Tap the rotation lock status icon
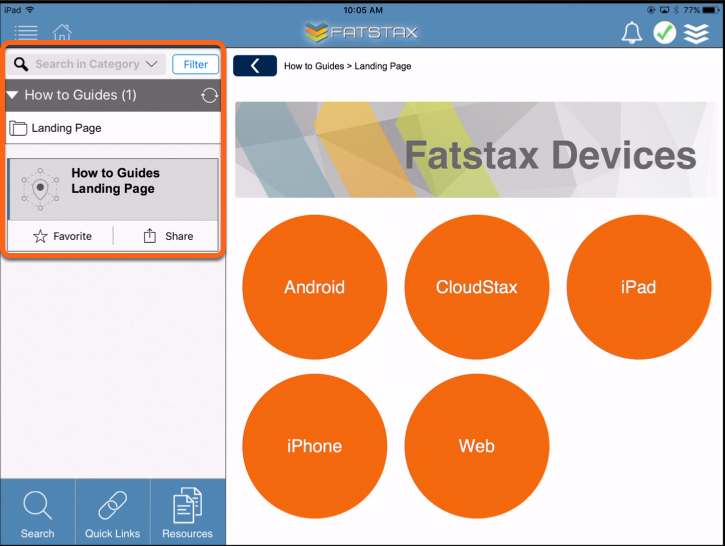The image size is (725, 546). pos(651,10)
